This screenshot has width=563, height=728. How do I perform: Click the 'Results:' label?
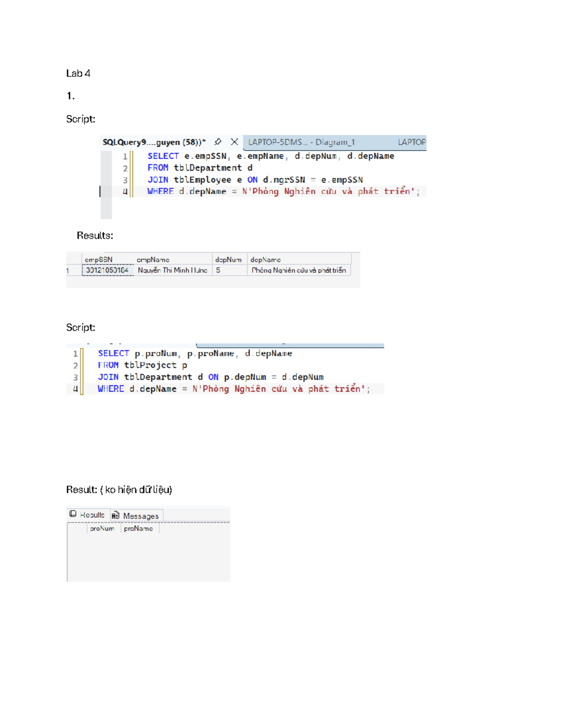click(95, 236)
